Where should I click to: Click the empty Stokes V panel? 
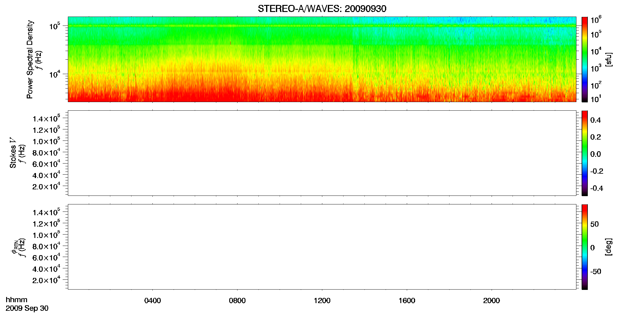[322, 153]
